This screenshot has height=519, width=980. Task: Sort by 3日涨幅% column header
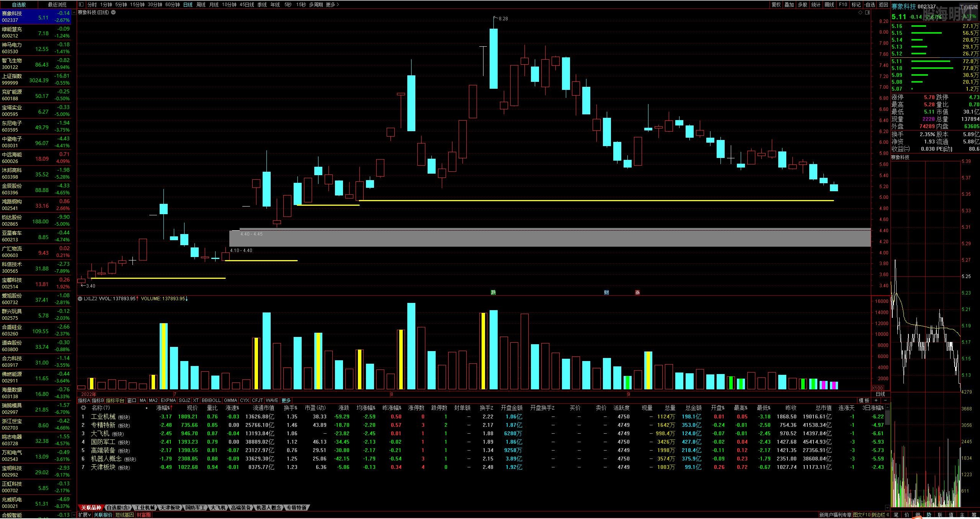point(873,408)
